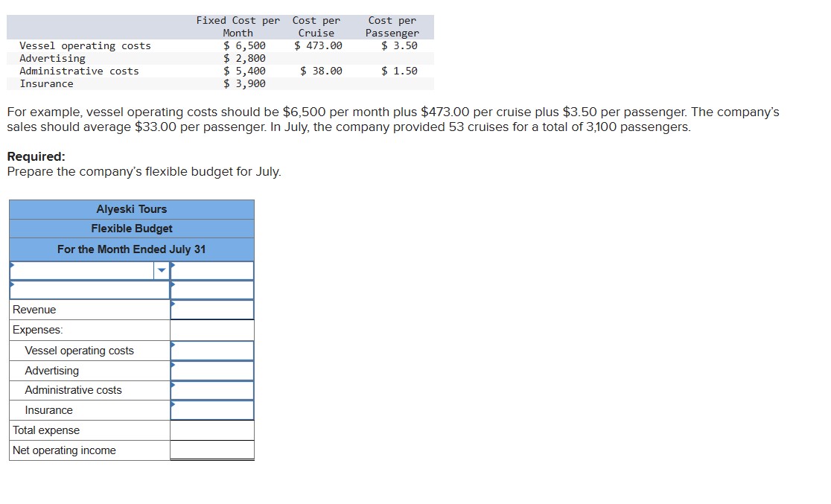Click the Insurance expense input cell
This screenshot has width=831, height=504.
coord(212,409)
